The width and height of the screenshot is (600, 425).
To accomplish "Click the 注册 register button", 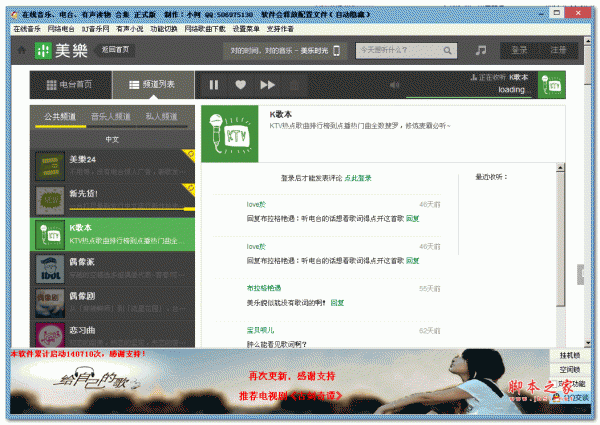I will tap(558, 50).
